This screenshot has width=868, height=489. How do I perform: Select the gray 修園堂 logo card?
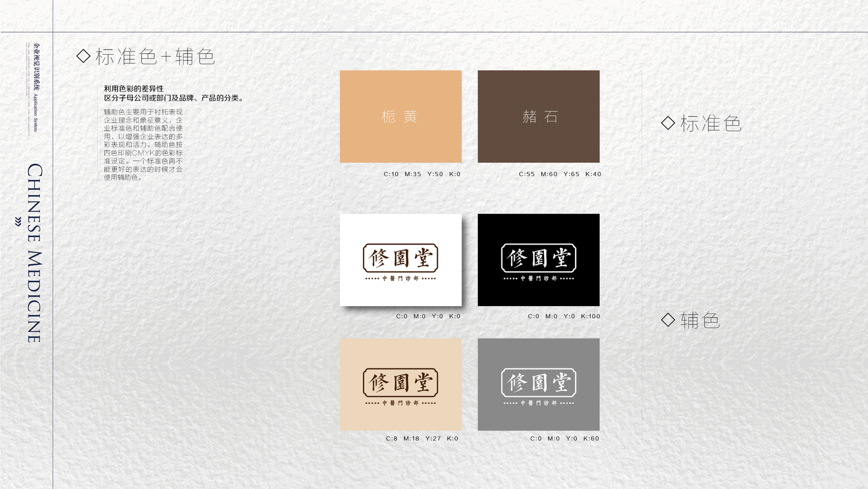(539, 384)
